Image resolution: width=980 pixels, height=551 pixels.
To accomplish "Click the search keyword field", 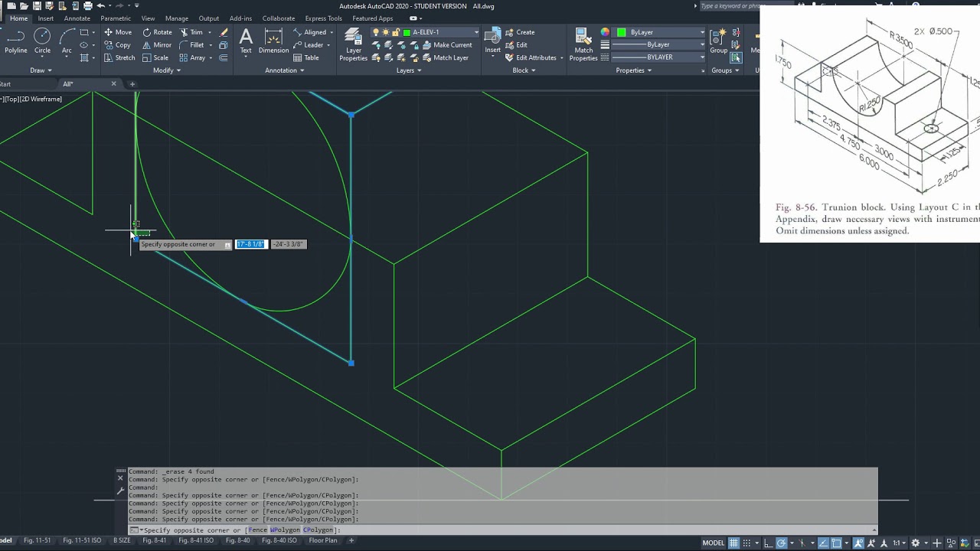I will pos(729,6).
